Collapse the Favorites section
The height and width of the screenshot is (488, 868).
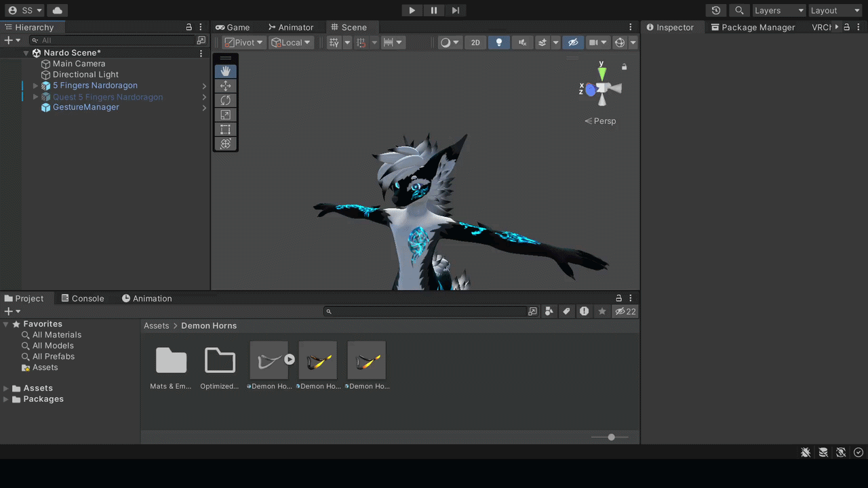pos(6,324)
